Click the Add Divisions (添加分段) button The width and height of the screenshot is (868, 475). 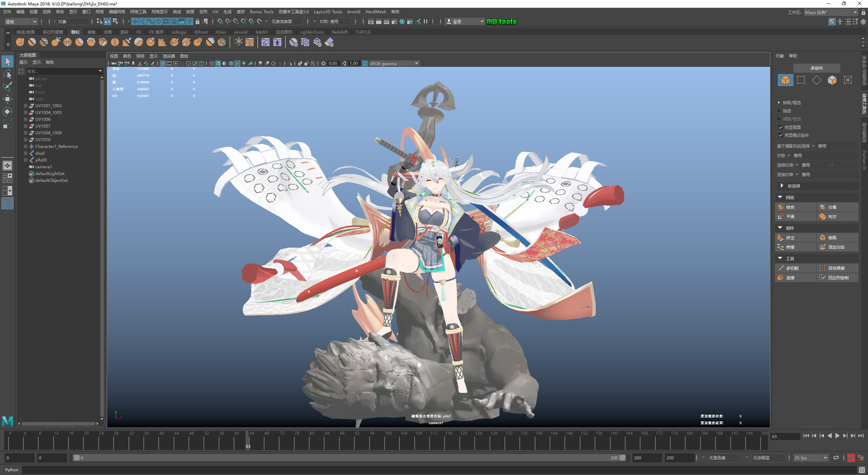(x=838, y=247)
